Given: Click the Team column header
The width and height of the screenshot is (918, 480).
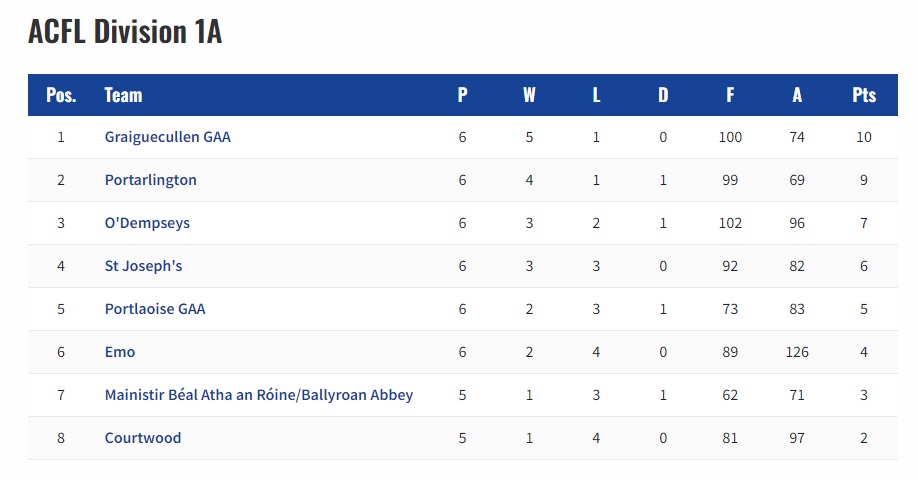Looking at the screenshot, I should tap(123, 95).
